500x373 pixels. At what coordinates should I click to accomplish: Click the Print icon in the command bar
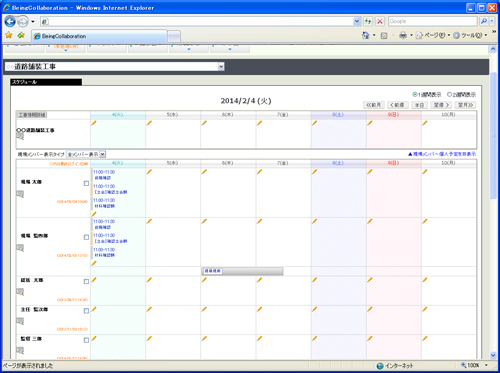[403, 35]
